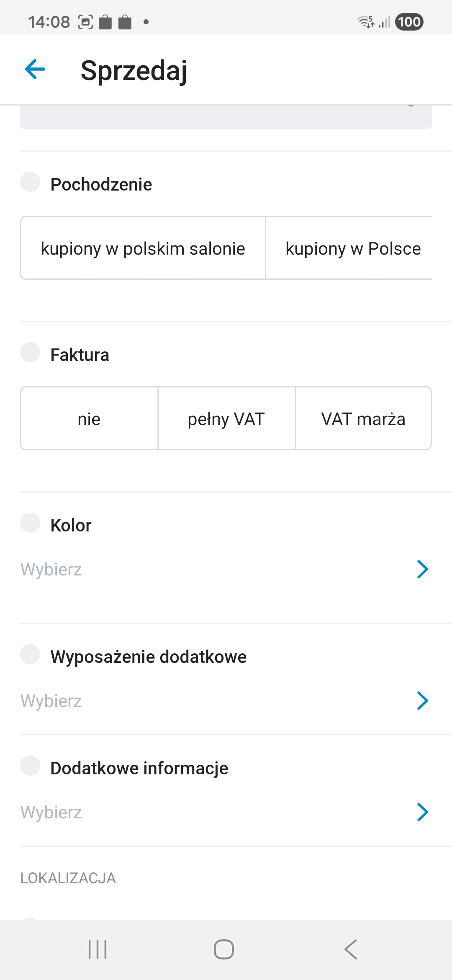Choose 'VAT marża' invoice option

363,419
